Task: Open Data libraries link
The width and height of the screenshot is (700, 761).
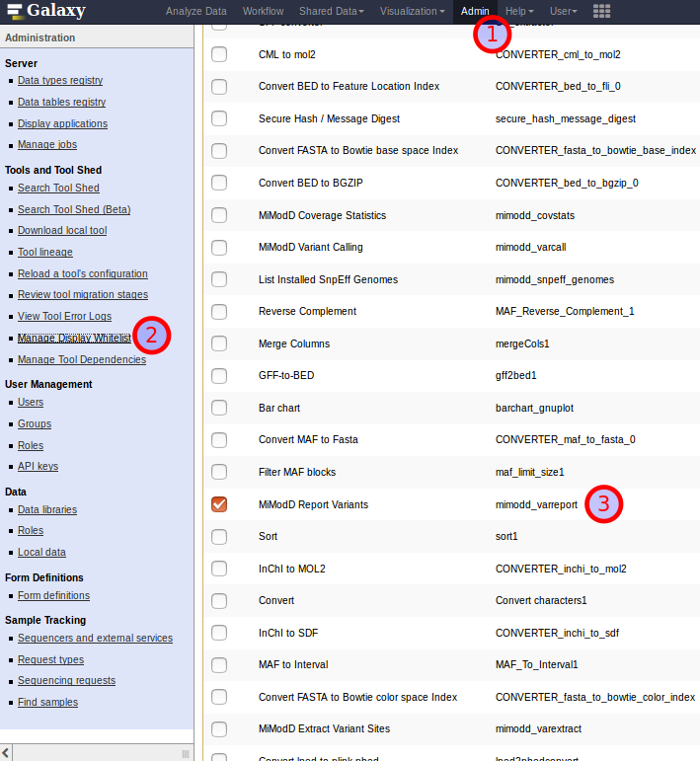Action: point(47,509)
